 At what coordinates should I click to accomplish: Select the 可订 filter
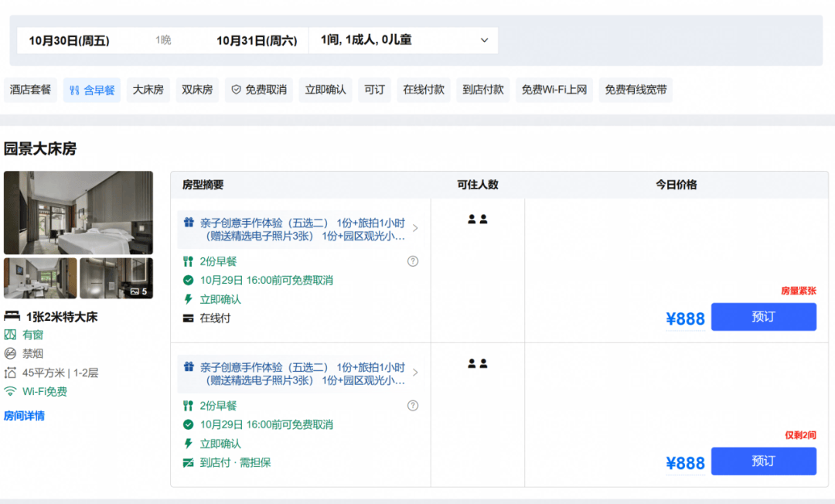[x=374, y=90]
